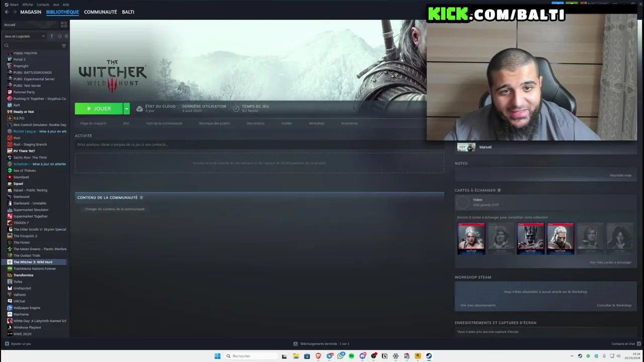This screenshot has width=644, height=362.
Task: Open Page du magasin link
Action: (93, 123)
